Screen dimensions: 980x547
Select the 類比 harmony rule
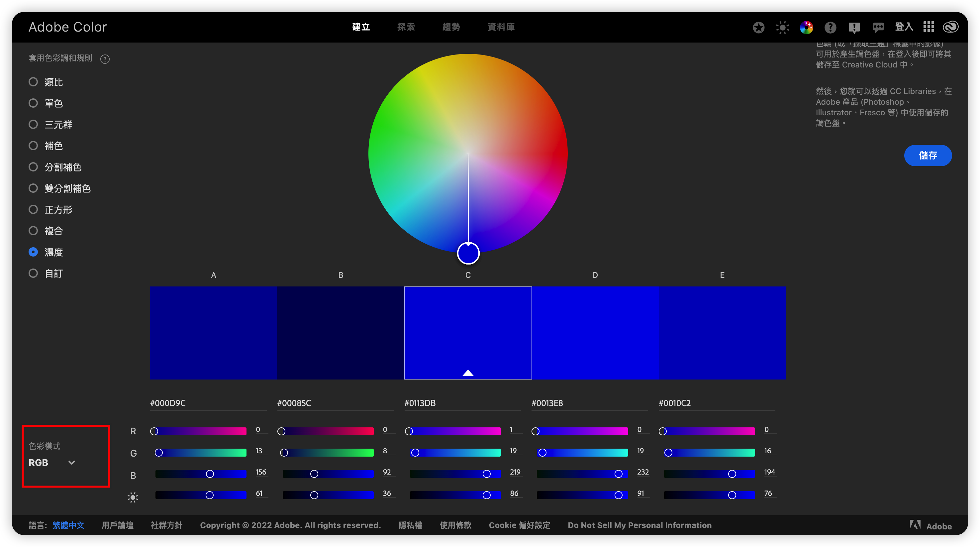[46, 82]
